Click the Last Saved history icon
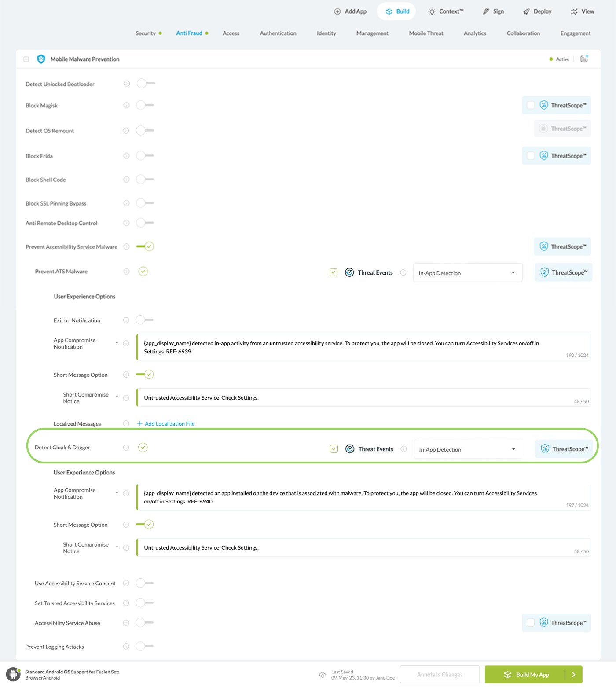This screenshot has width=616, height=687. [323, 675]
